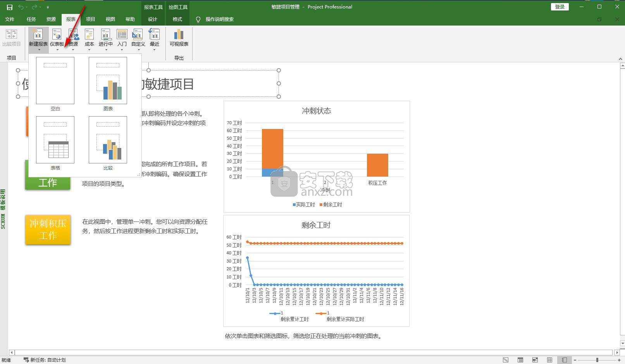The image size is (625, 364).
Task: Click the 剩余累计实际工时 legend entry
Action: (340, 316)
